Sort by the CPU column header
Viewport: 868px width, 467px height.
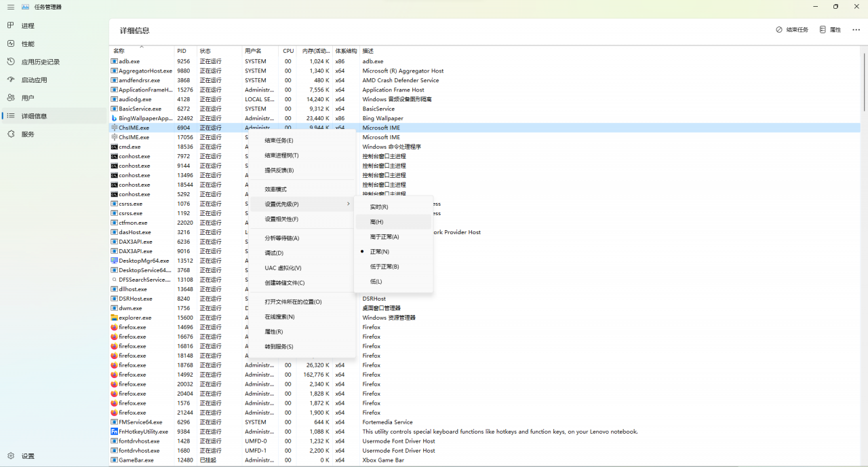tap(288, 51)
